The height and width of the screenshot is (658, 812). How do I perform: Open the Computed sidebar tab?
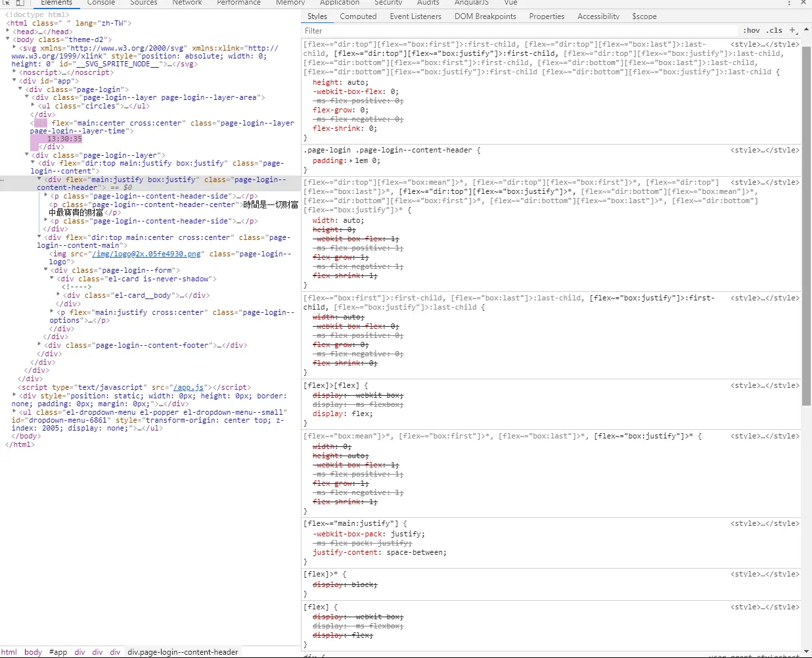(358, 16)
